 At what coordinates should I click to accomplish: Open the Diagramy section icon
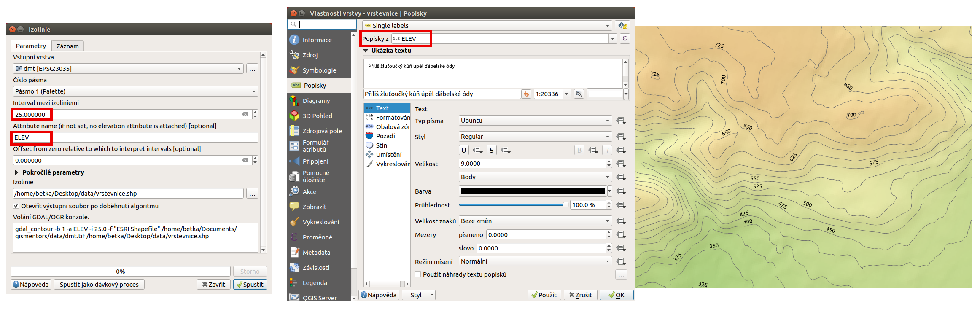294,100
